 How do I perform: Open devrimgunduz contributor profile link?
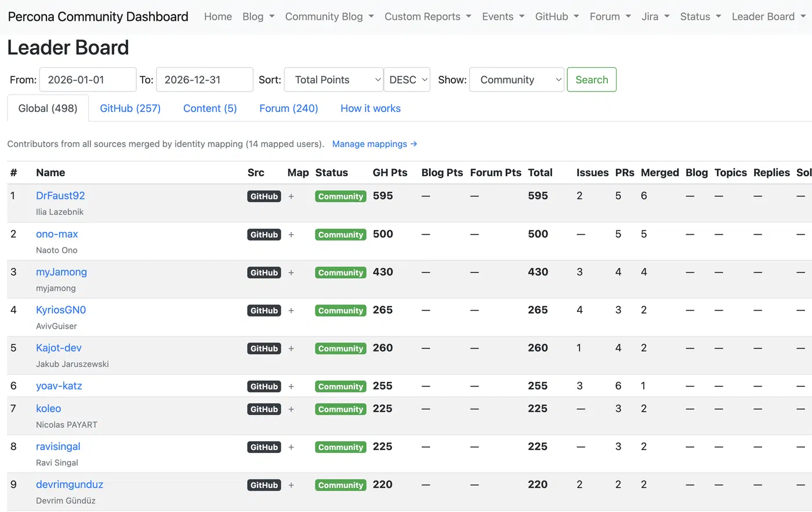[70, 485]
